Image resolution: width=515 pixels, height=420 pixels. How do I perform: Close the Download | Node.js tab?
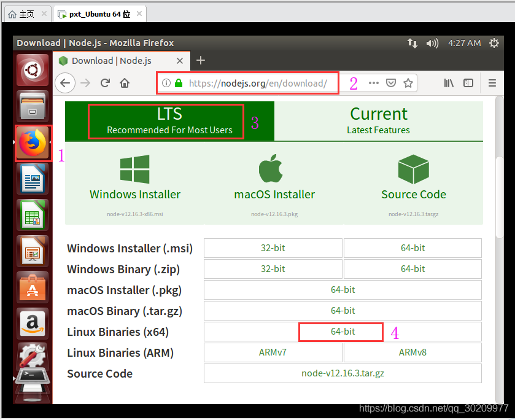tap(180, 61)
